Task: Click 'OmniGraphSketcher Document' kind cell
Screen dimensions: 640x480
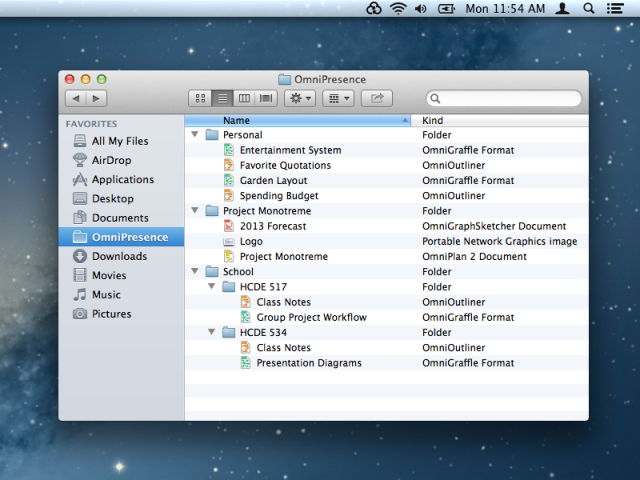Action: click(494, 226)
